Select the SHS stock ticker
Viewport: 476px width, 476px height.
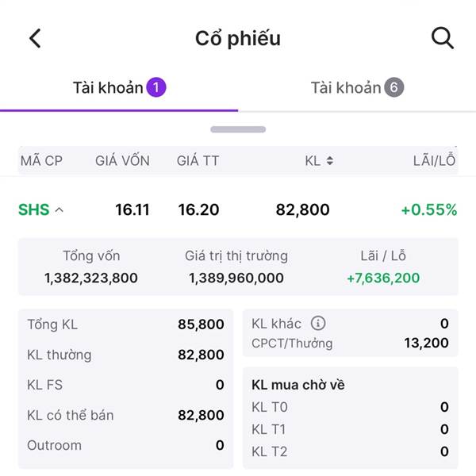click(33, 209)
